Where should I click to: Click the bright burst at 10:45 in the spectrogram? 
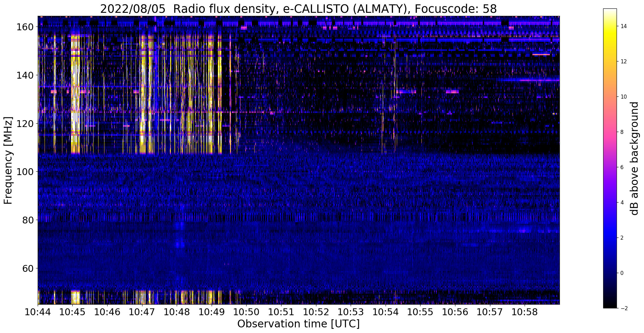75,94
